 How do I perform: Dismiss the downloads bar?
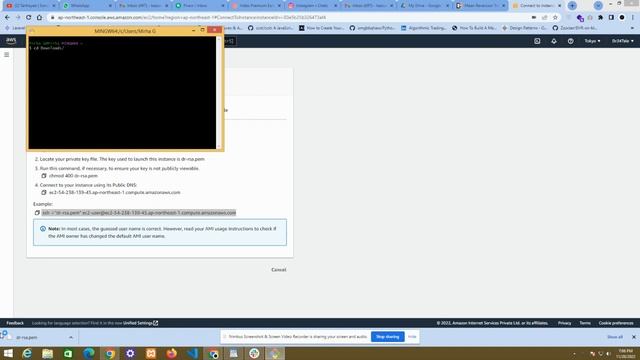634,337
